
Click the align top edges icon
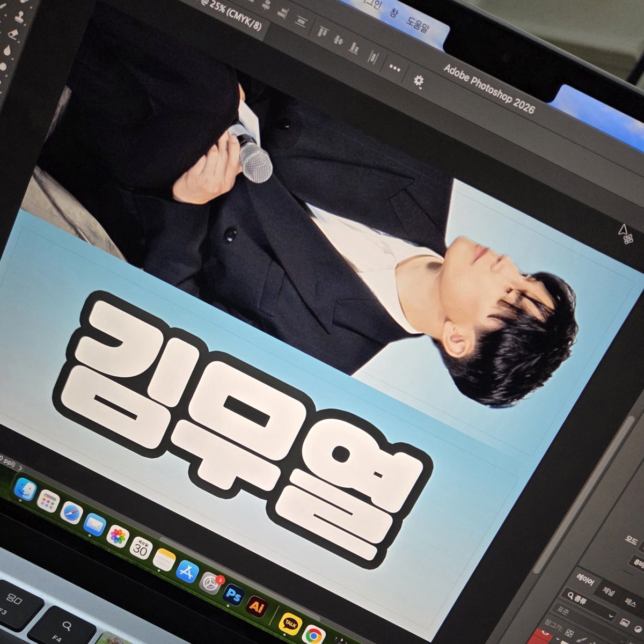(323, 32)
